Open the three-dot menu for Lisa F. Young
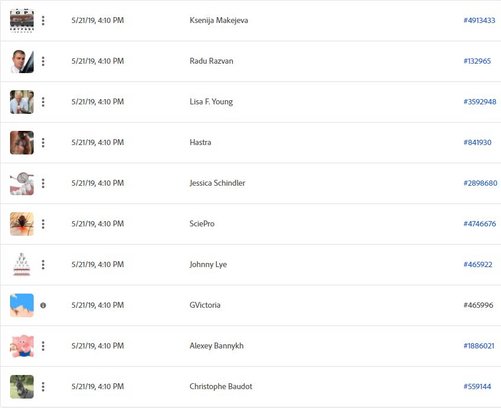The width and height of the screenshot is (501, 408). [x=43, y=102]
